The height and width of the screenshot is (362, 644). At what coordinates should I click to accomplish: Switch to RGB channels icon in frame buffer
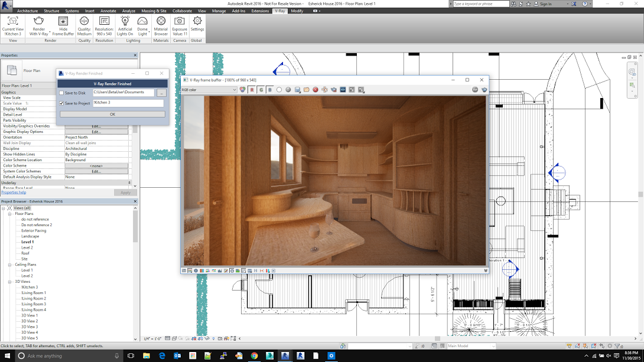click(243, 90)
